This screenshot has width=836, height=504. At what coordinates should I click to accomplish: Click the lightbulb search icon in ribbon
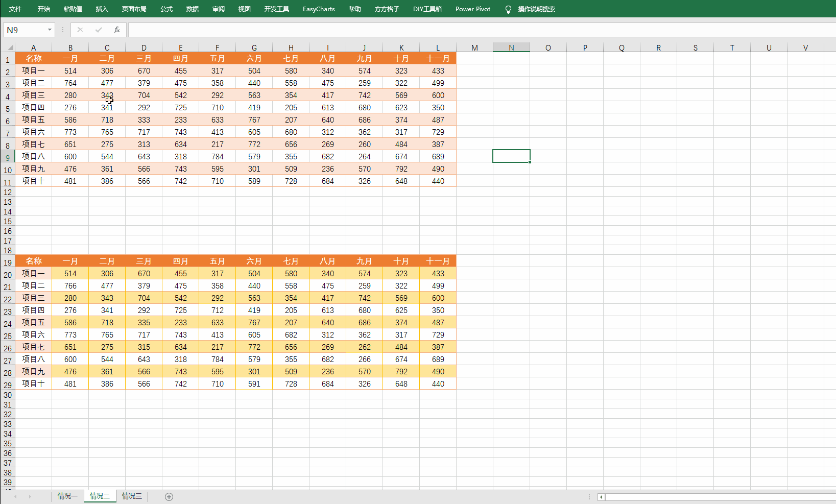(508, 9)
